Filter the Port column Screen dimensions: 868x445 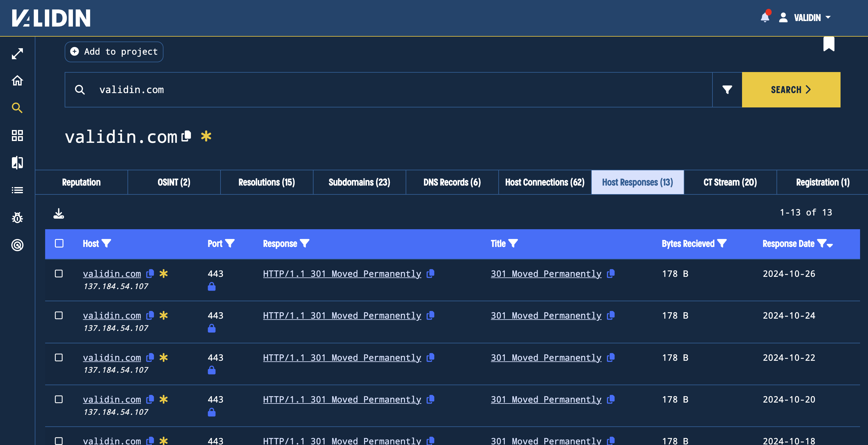click(x=230, y=243)
